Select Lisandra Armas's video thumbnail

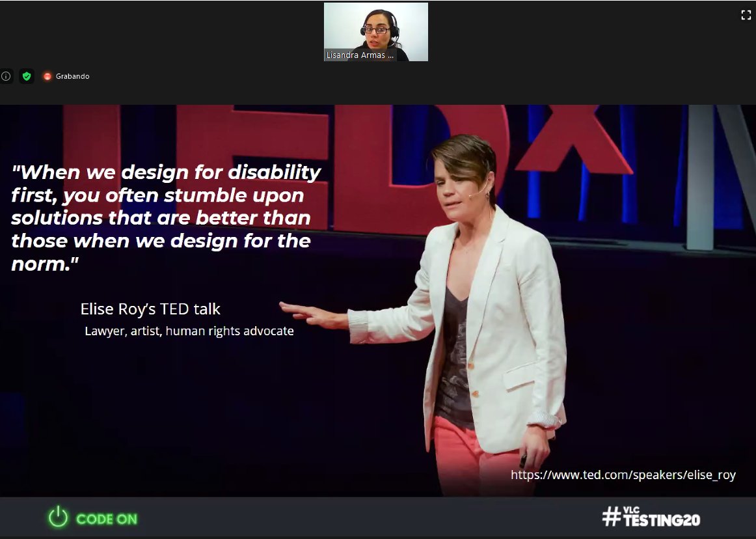pyautogui.click(x=375, y=32)
